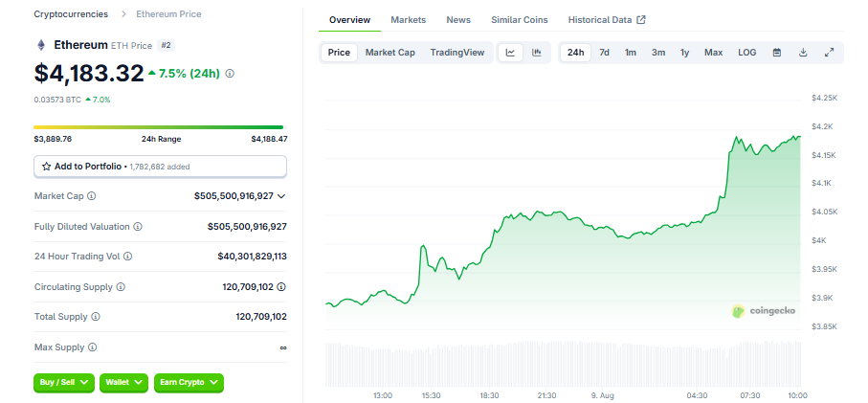The height and width of the screenshot is (403, 868).
Task: Click the 7.5% (24h) change label
Action: coord(189,73)
